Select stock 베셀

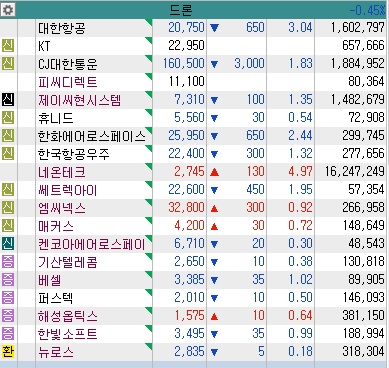click(x=50, y=280)
